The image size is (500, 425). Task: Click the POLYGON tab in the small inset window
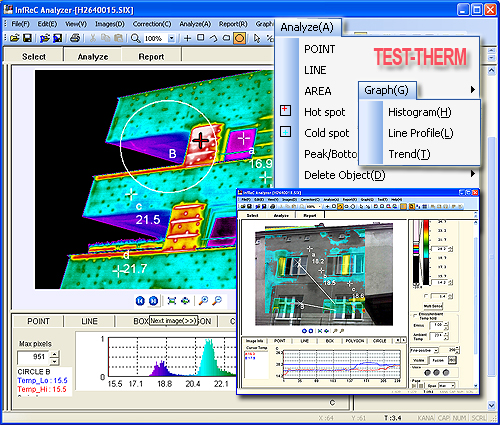tap(355, 341)
